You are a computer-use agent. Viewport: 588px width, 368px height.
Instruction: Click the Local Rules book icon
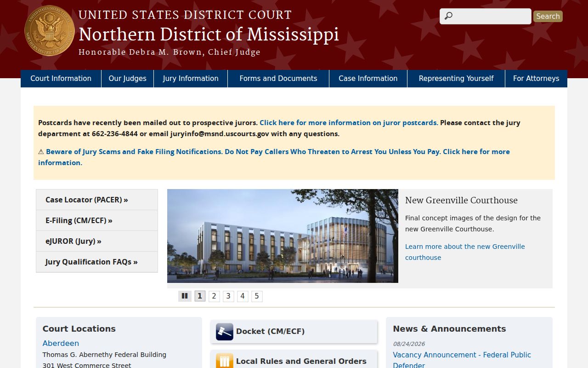pyautogui.click(x=225, y=361)
